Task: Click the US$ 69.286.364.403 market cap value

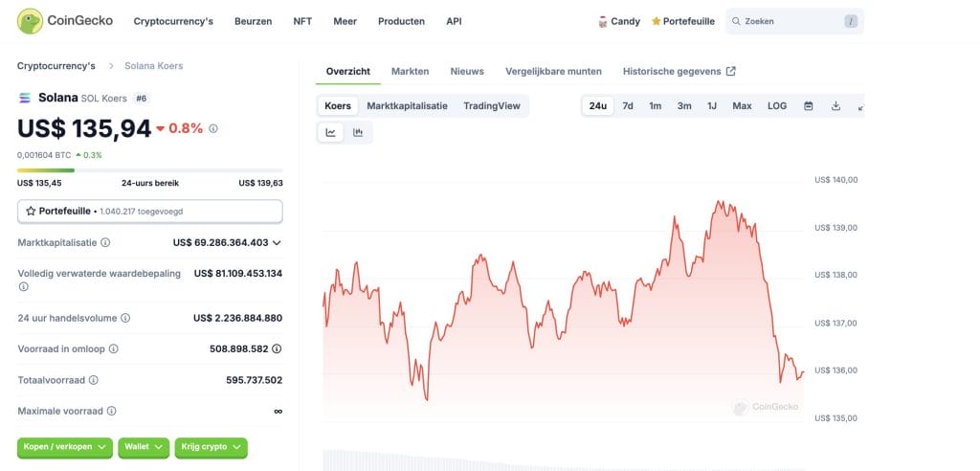Action: pyautogui.click(x=221, y=243)
